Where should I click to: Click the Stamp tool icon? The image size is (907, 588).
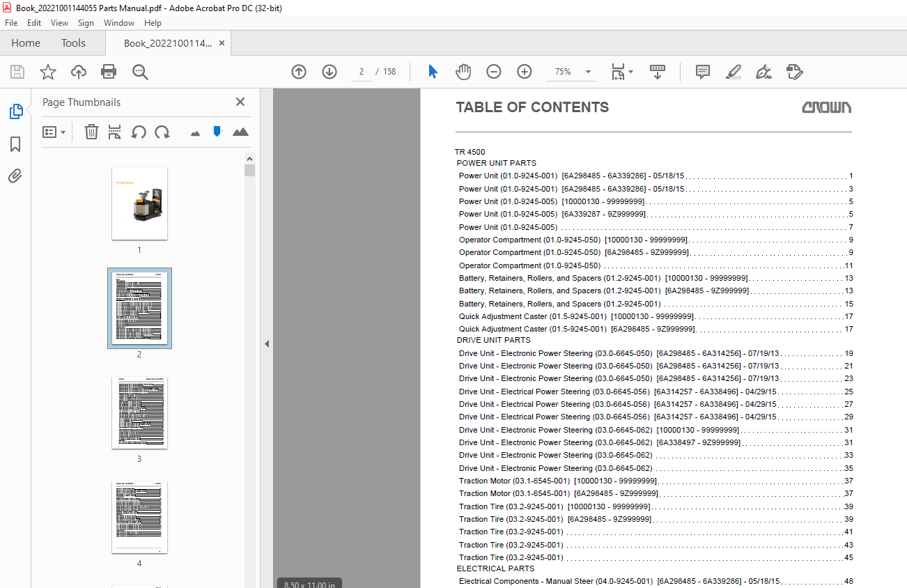[794, 72]
